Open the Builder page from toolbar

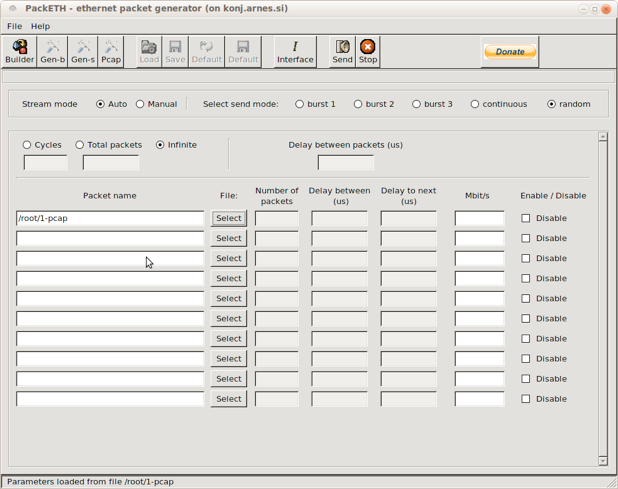[x=19, y=52]
